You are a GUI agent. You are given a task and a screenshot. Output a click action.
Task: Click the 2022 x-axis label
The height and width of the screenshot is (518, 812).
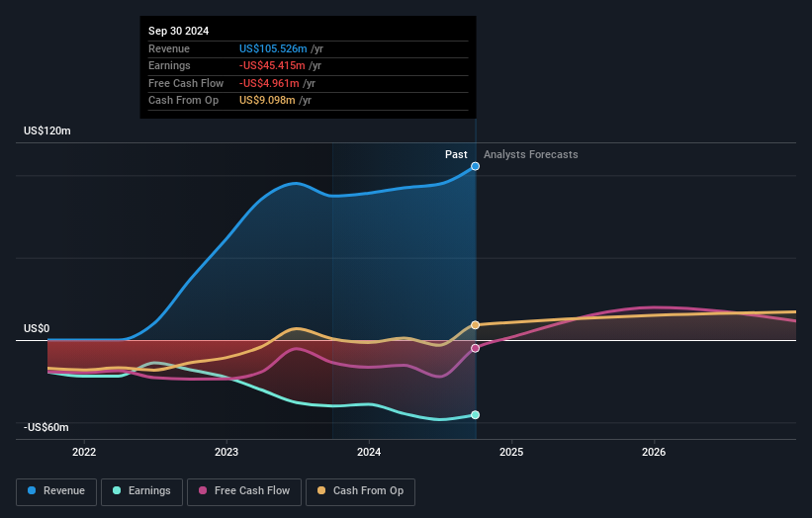pyautogui.click(x=84, y=453)
